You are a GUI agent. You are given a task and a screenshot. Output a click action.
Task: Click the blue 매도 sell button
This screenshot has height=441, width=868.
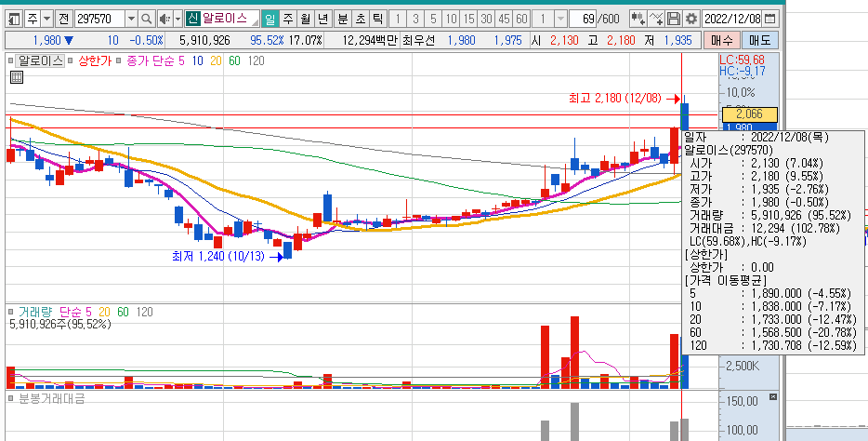tap(759, 40)
